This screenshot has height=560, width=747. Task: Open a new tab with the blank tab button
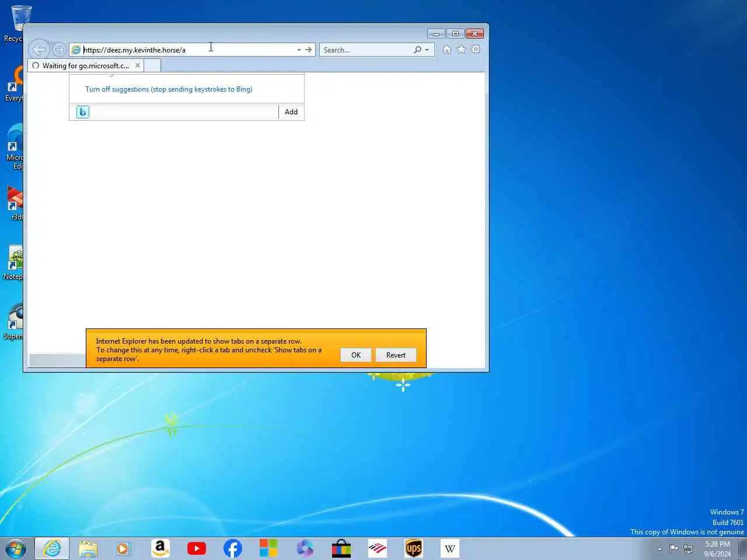pyautogui.click(x=152, y=65)
